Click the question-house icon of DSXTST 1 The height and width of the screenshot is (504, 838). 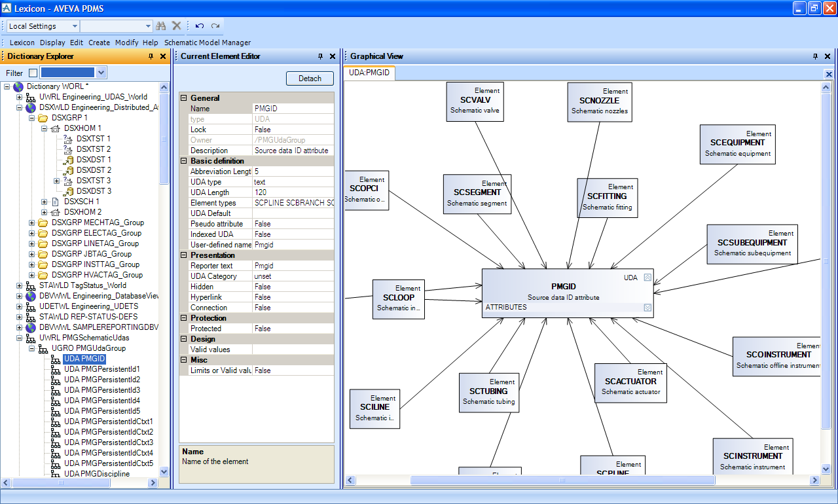(x=68, y=139)
